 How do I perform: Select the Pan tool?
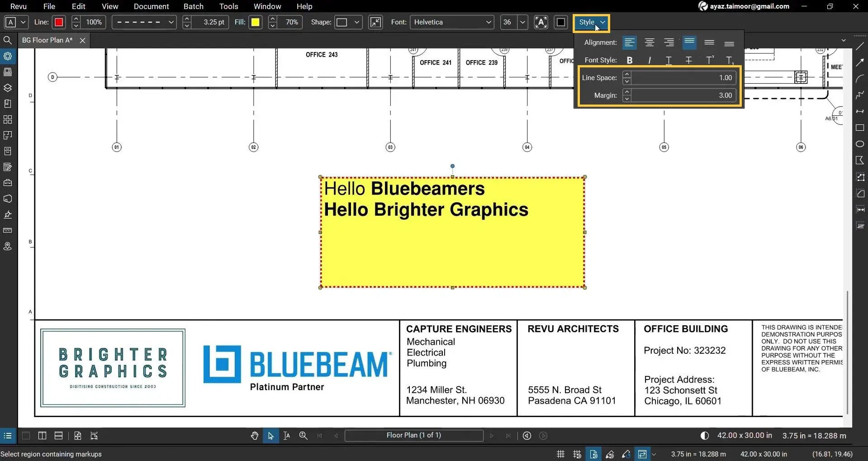click(255, 435)
